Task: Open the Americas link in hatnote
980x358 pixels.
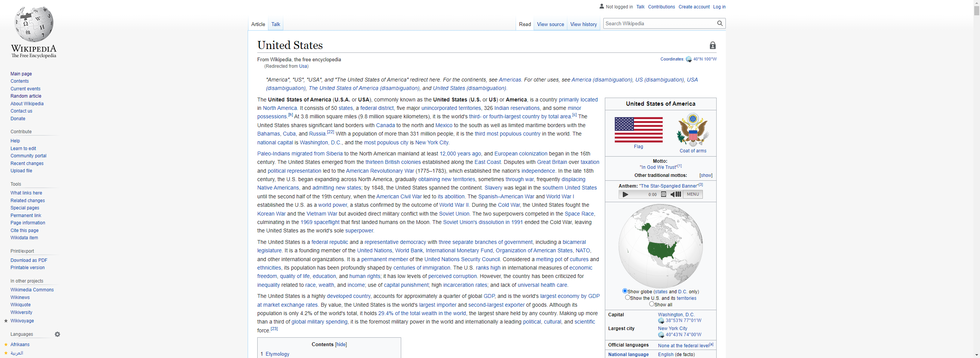Action: tap(510, 80)
